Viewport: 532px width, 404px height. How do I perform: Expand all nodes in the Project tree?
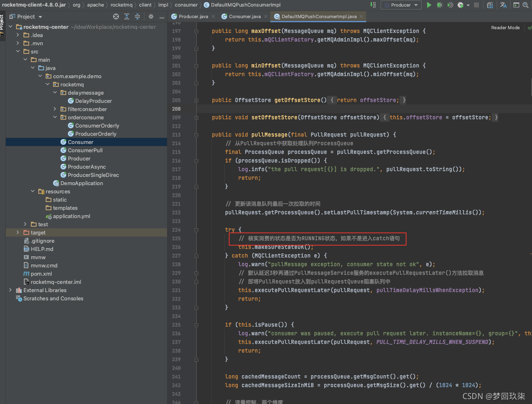(126, 16)
